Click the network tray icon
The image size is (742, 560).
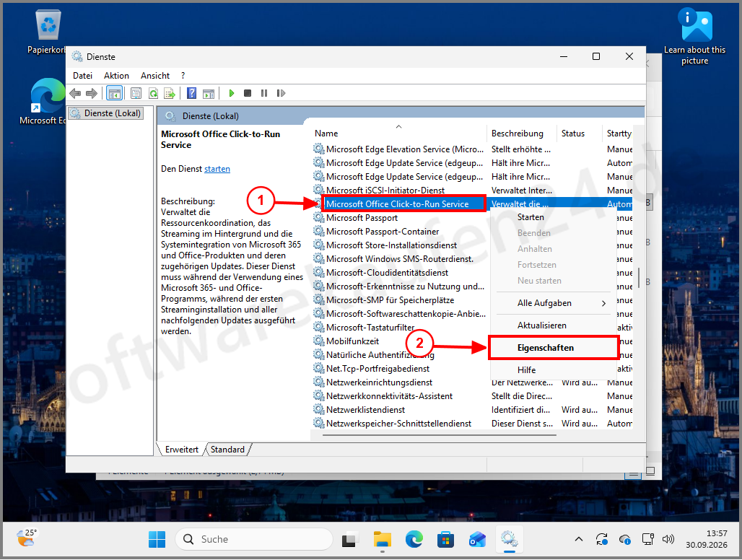pyautogui.click(x=647, y=539)
